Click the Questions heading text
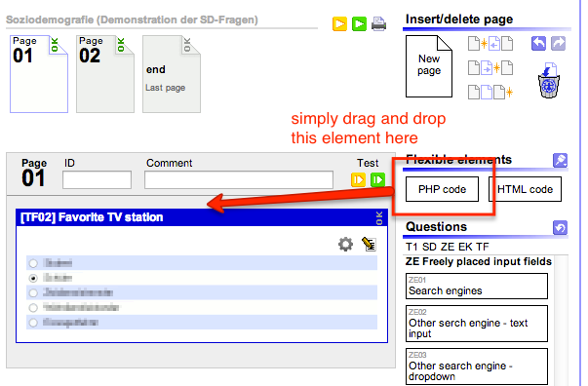 pos(437,227)
